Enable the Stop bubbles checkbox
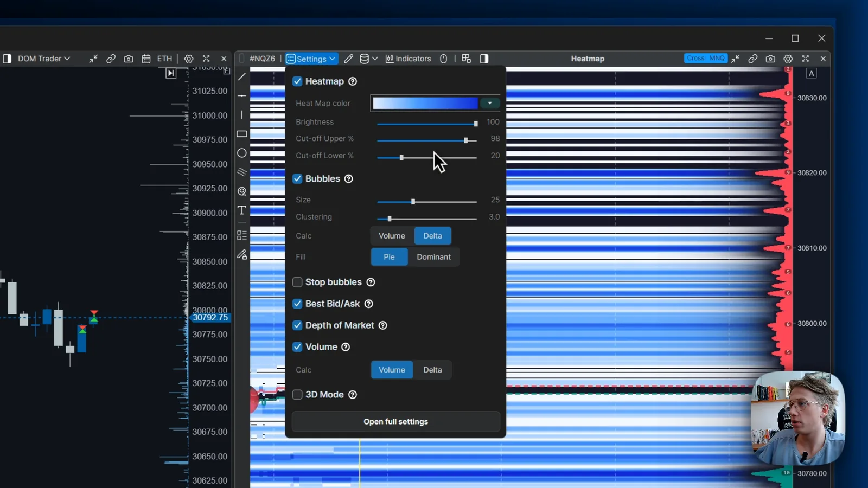 [x=297, y=282]
